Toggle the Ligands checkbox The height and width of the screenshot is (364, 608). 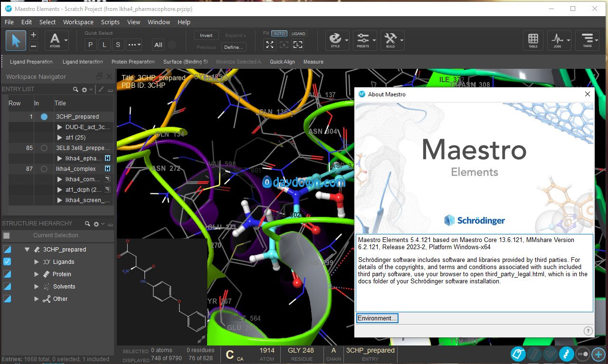tap(7, 261)
